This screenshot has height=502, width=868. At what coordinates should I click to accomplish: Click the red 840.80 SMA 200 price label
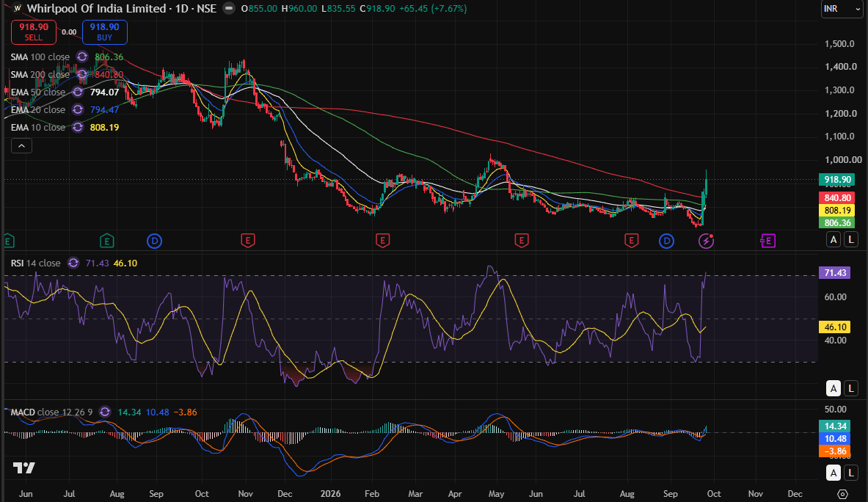[837, 197]
